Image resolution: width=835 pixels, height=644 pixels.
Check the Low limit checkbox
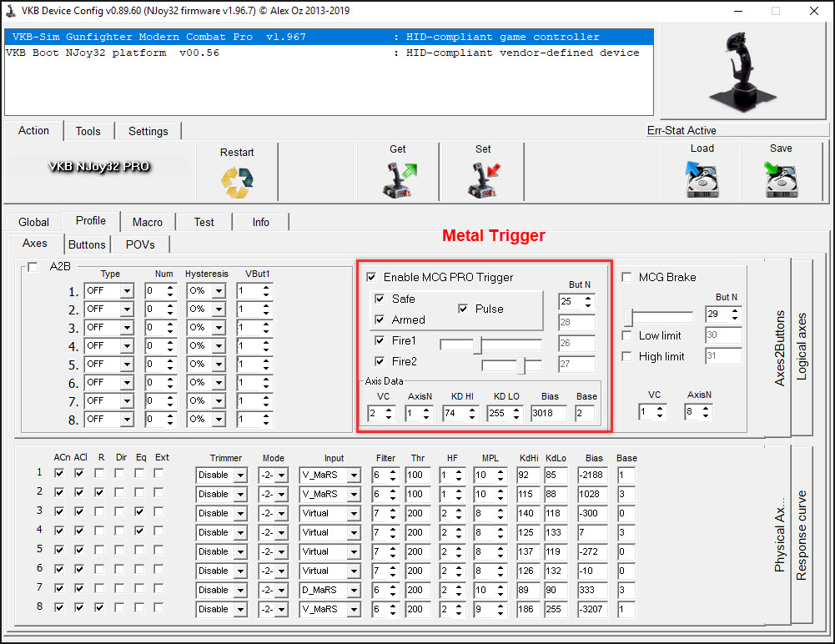click(626, 335)
